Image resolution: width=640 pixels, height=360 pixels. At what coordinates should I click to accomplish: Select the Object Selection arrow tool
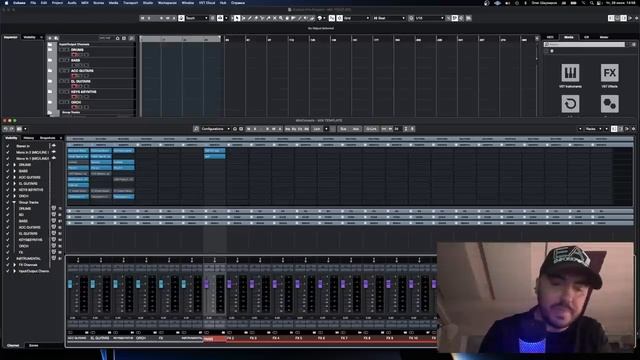point(237,18)
